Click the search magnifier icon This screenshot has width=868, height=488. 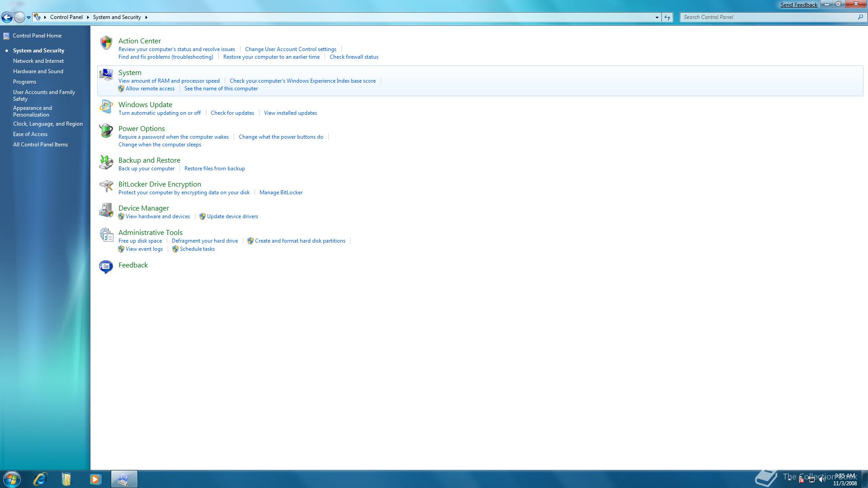click(860, 17)
